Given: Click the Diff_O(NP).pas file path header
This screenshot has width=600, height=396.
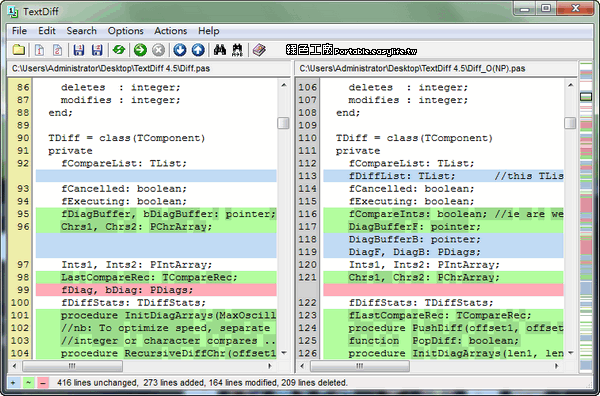Looking at the screenshot, I should 412,68.
